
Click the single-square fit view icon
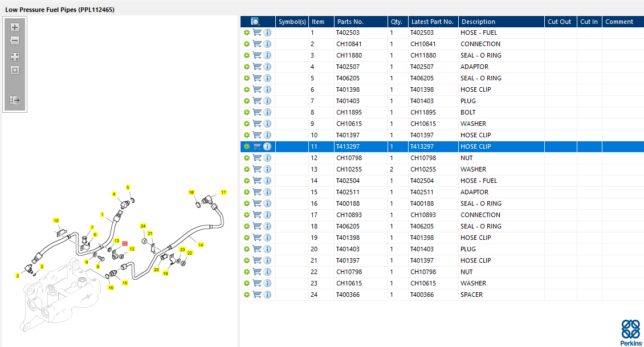[15, 70]
